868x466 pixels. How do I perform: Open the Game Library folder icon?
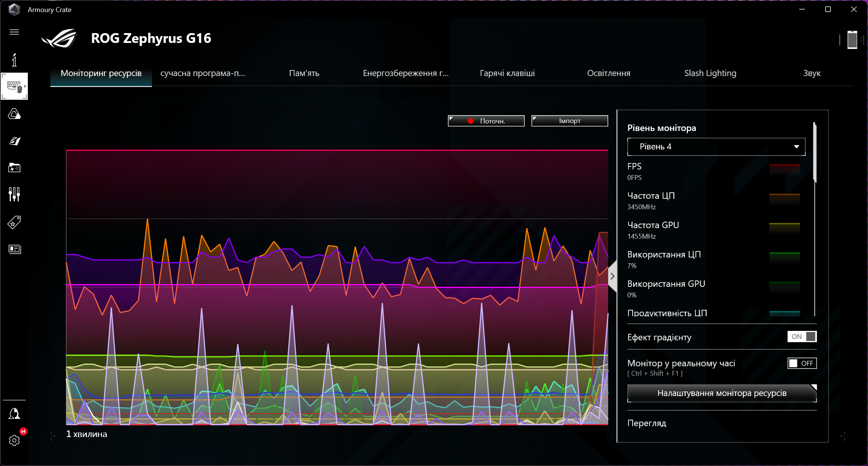point(14,168)
